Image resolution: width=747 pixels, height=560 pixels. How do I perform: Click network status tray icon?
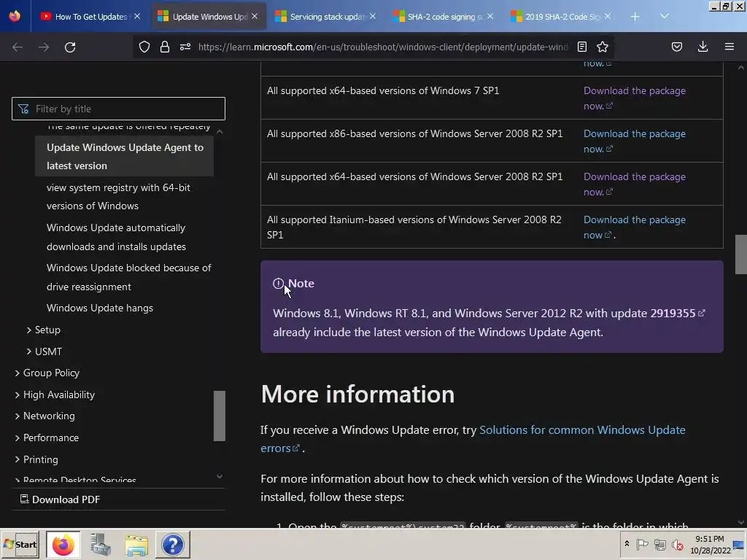pos(659,544)
